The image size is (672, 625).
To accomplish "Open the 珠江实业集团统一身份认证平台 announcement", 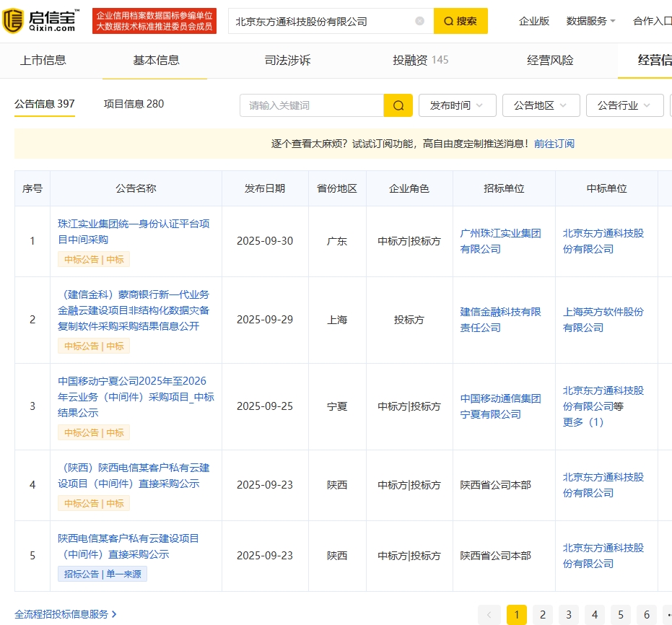I will (x=134, y=232).
